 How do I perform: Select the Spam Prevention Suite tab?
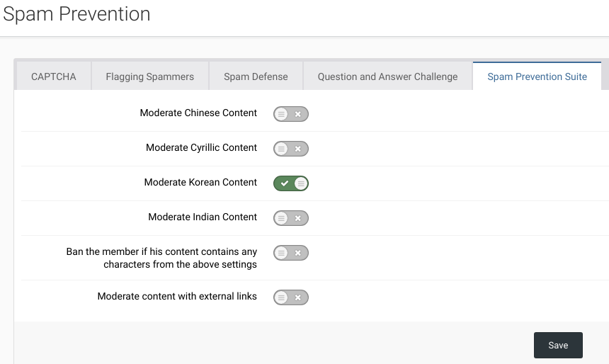point(537,76)
